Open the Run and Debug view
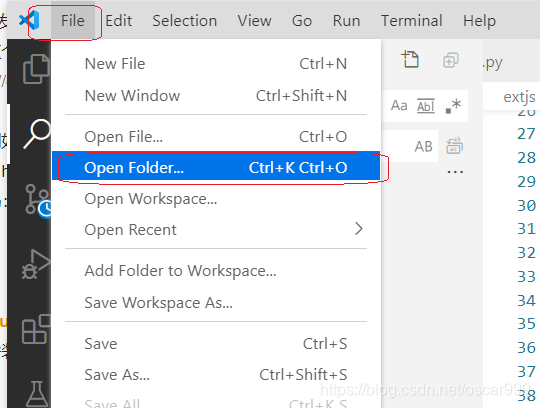This screenshot has width=540, height=408. point(36,264)
